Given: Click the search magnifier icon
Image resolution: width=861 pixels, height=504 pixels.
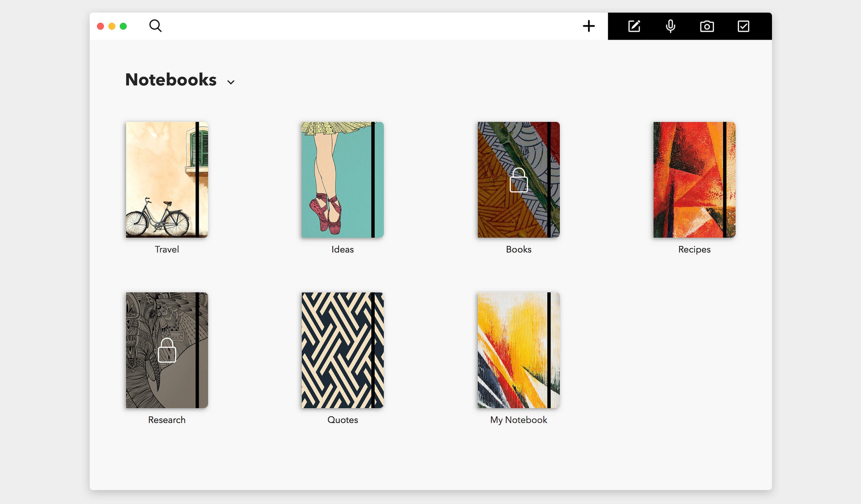Looking at the screenshot, I should pyautogui.click(x=155, y=26).
